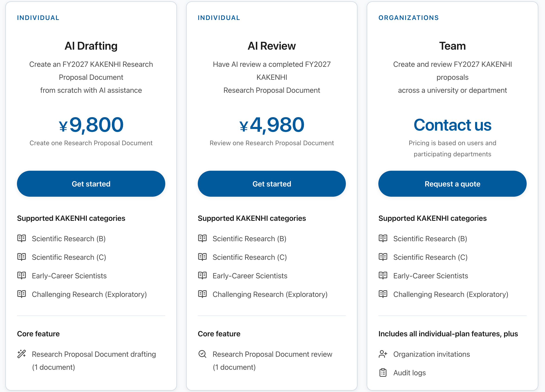
Task: Click the book icon beside Scientific Research (B) in AI Drafting
Action: click(22, 238)
